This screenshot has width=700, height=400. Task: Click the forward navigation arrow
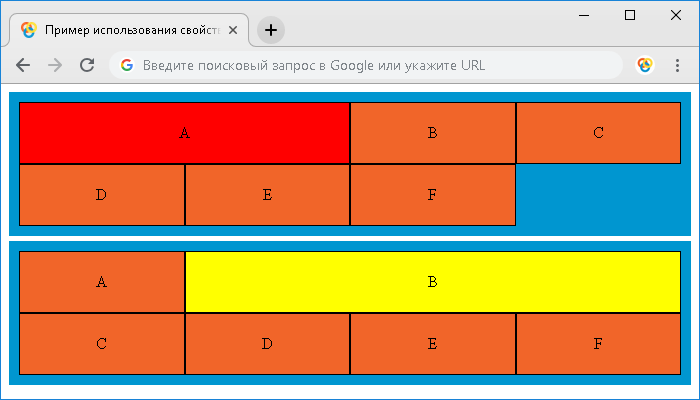point(55,65)
